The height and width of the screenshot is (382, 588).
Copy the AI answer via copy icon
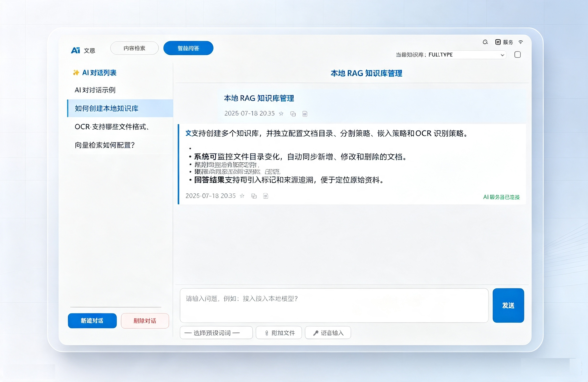tap(254, 196)
